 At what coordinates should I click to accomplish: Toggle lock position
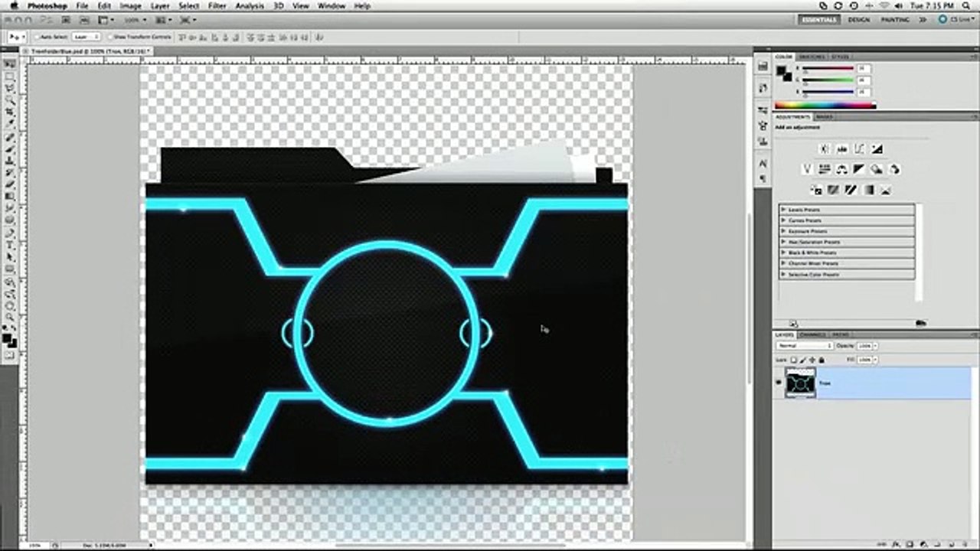point(812,360)
